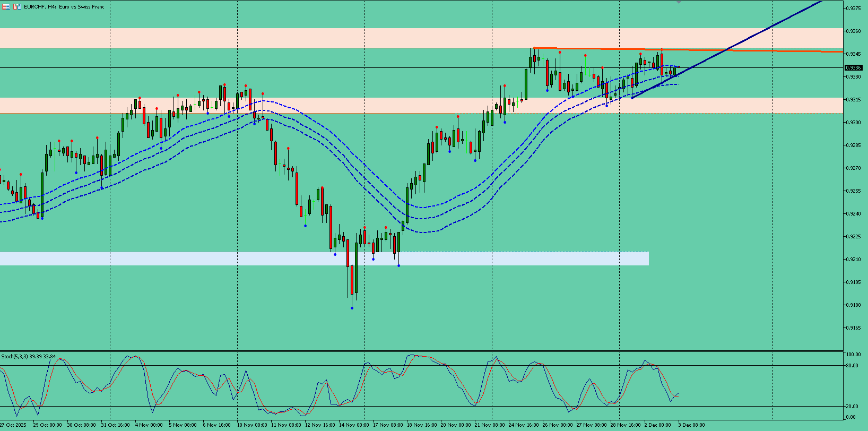This screenshot has height=431, width=868.
Task: Click the 0.9270 price scale value
Action: click(853, 168)
